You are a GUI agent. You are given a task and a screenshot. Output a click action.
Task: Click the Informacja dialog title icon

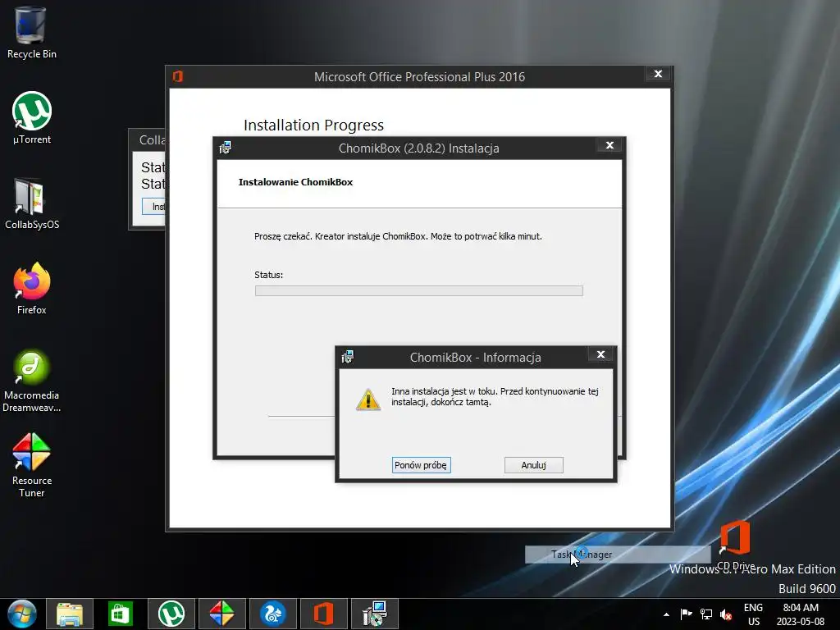[347, 357]
